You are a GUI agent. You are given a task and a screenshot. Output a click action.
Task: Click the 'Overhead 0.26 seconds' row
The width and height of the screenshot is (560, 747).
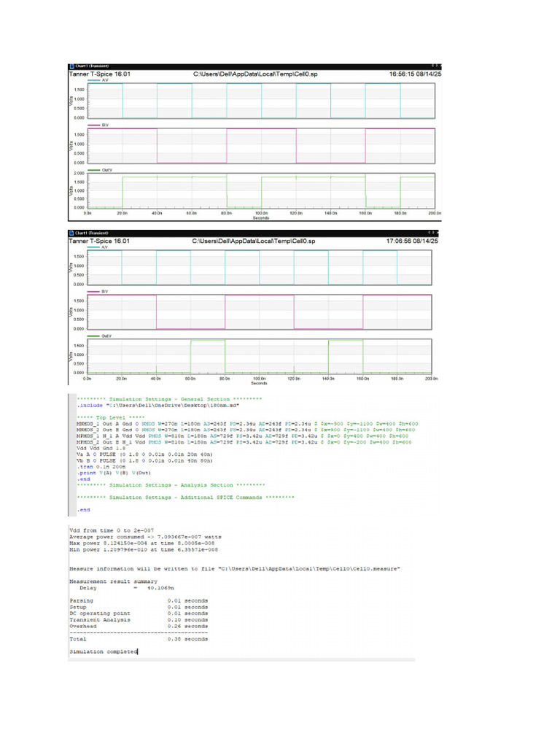(139, 627)
